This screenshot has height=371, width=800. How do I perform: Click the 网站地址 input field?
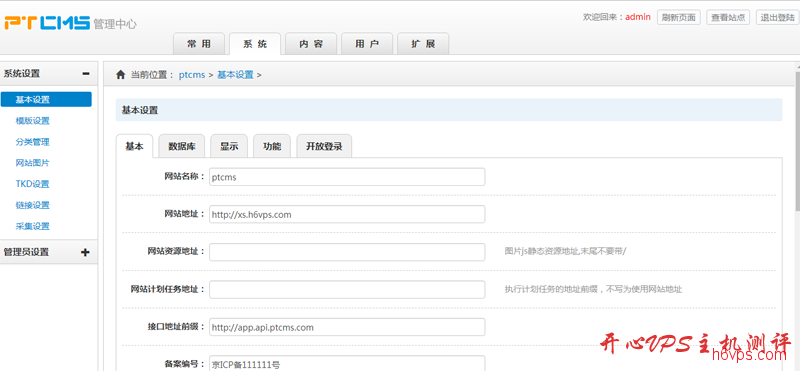(347, 214)
